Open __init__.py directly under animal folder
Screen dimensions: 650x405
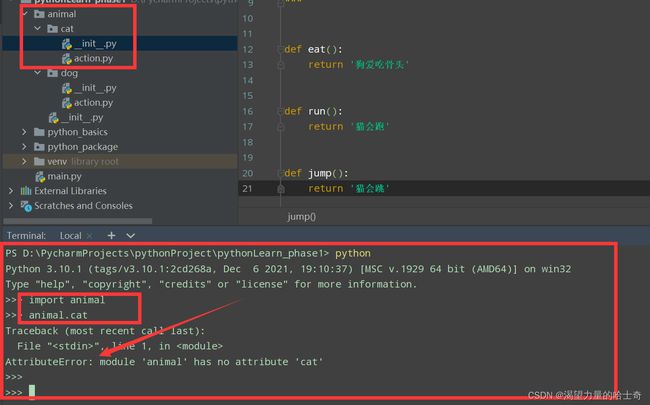82,117
